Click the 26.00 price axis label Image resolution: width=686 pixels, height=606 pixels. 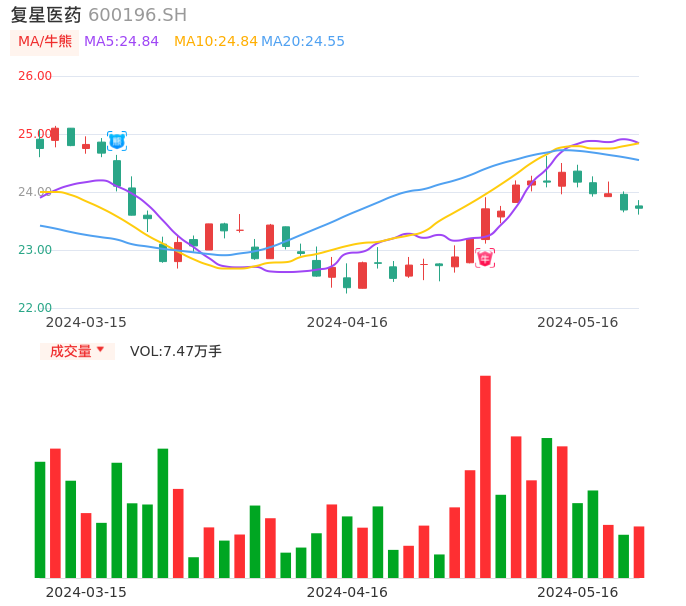point(35,76)
